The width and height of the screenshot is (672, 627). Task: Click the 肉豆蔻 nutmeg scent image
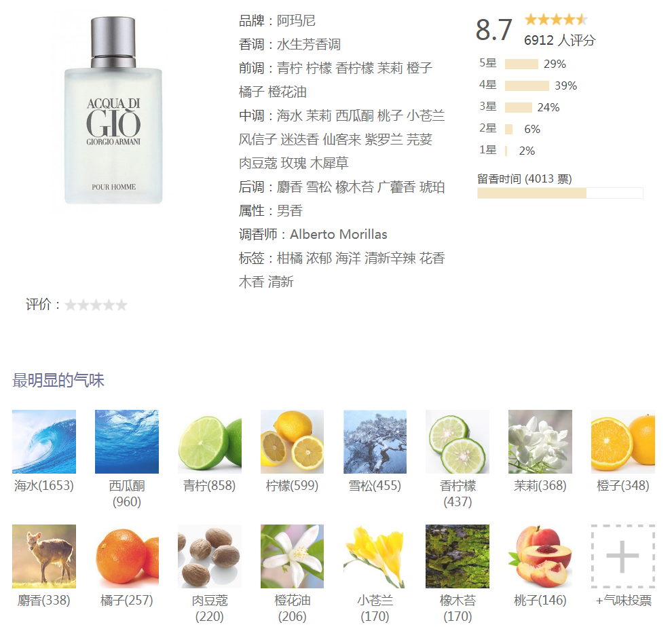(210, 556)
